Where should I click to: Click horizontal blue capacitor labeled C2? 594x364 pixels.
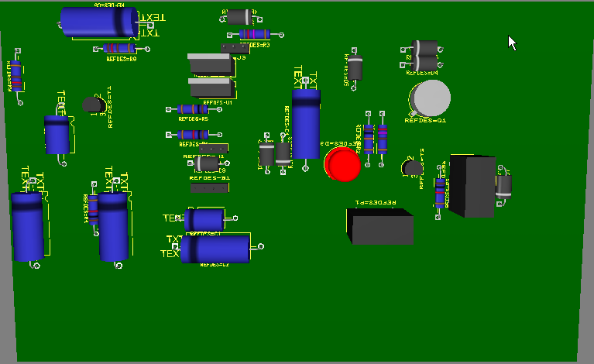215,249
